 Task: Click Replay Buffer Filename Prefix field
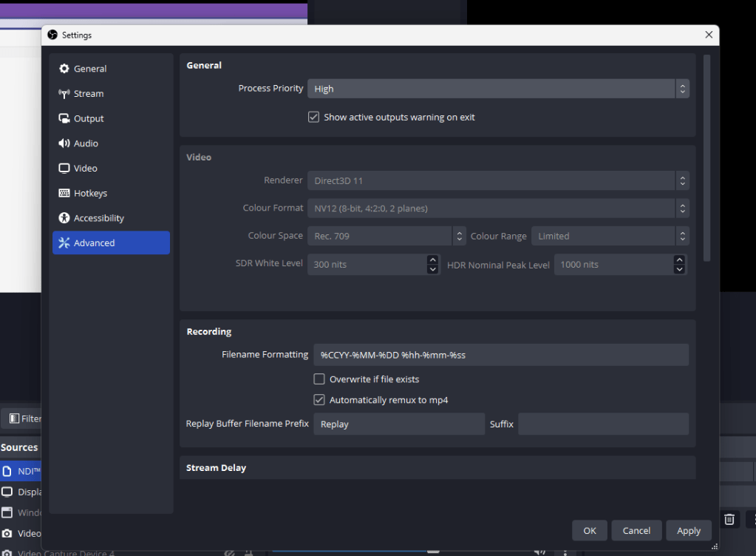coord(399,424)
